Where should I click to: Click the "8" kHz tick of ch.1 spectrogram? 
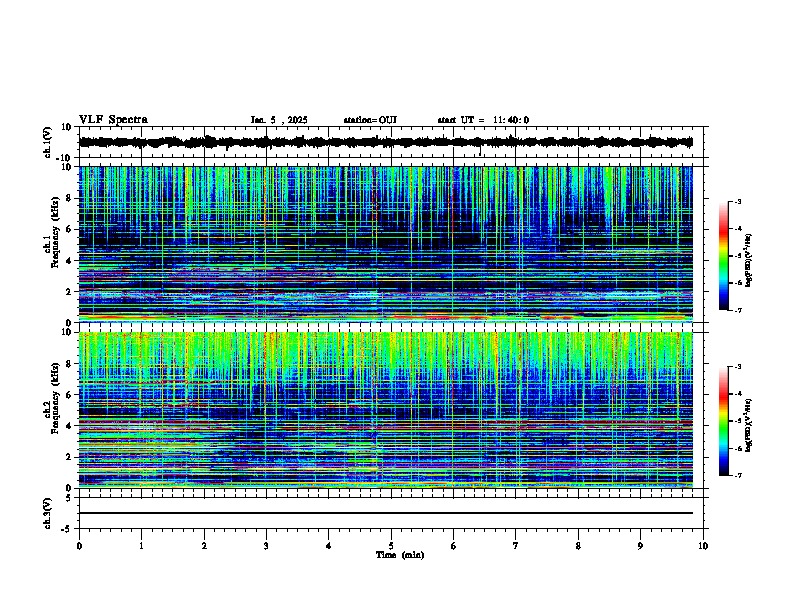69,198
